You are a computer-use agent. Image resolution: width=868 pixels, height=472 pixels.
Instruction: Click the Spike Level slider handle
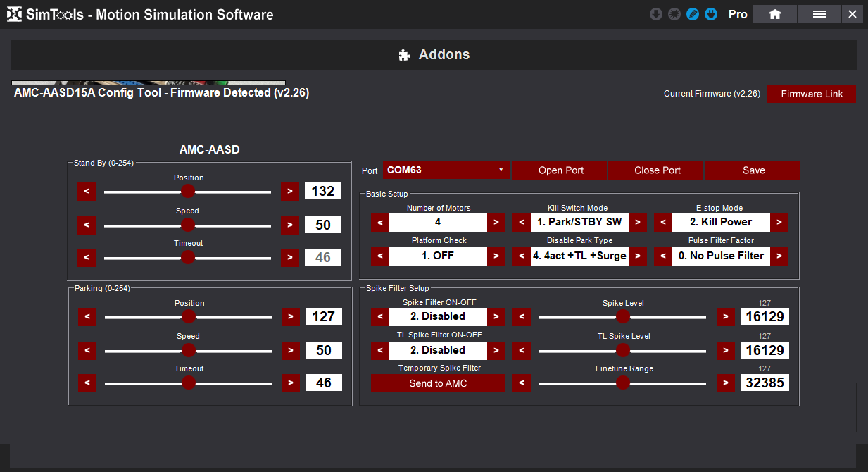click(622, 317)
